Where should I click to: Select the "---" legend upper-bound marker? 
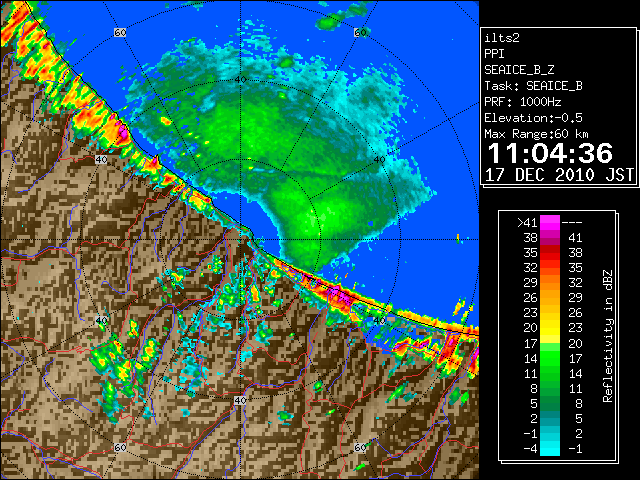click(572, 223)
